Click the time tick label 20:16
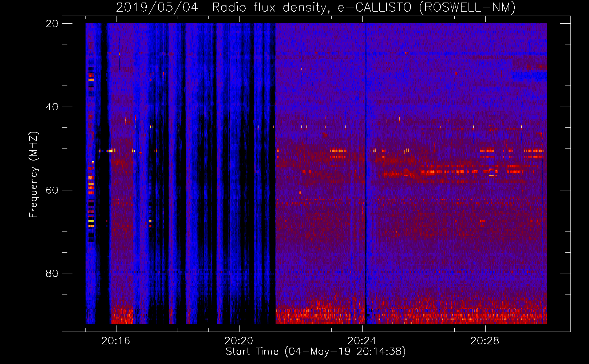The width and height of the screenshot is (589, 364). (116, 341)
